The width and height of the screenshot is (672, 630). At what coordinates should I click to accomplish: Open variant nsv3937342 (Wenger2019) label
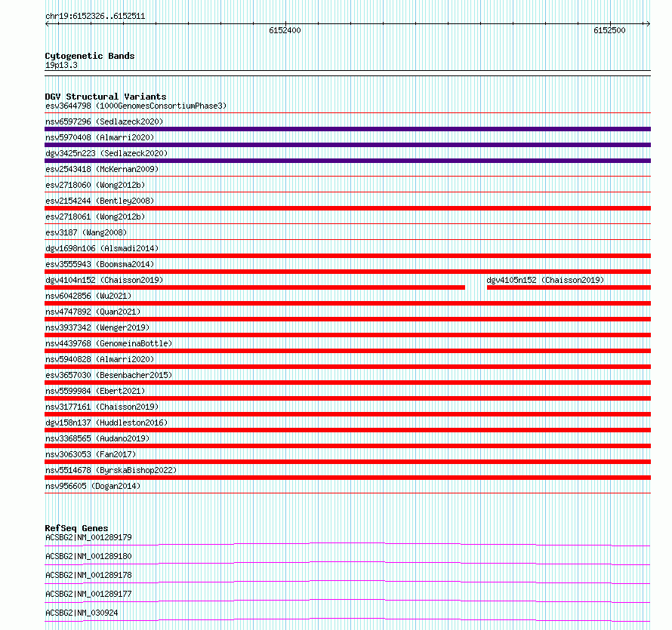(x=97, y=327)
